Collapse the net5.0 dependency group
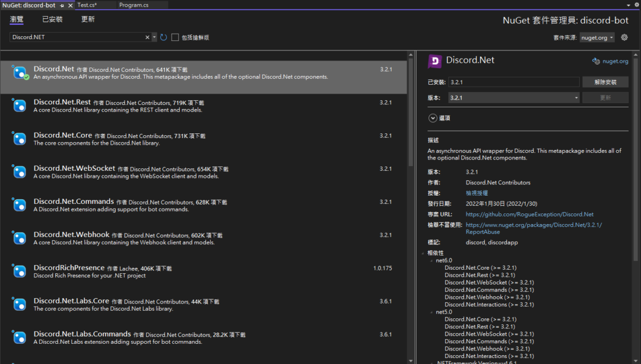This screenshot has height=364, width=641. [431, 312]
